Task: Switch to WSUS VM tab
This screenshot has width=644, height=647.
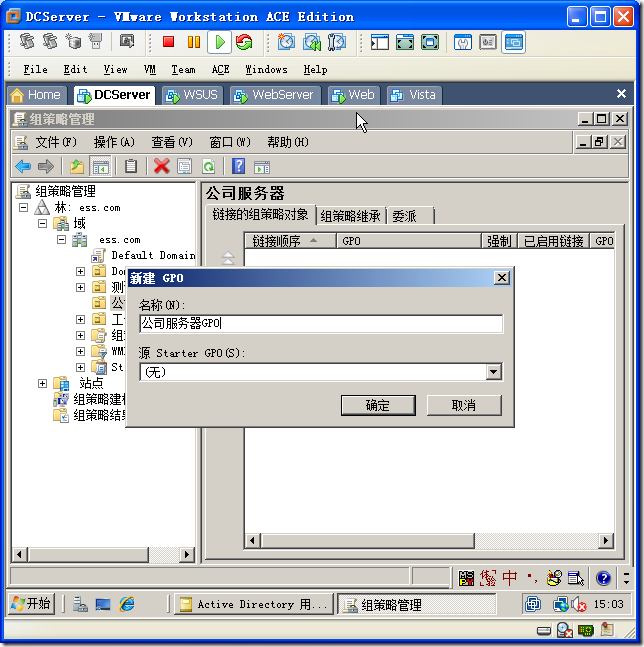Action: coord(192,95)
